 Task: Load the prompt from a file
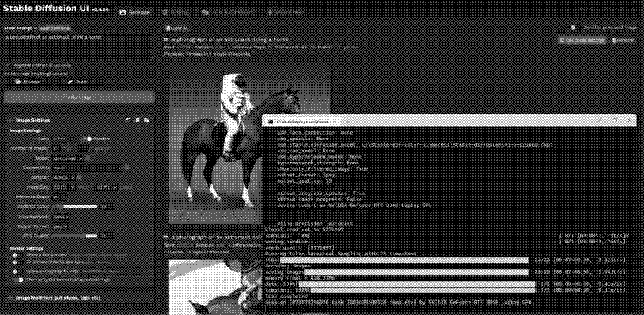[56, 28]
